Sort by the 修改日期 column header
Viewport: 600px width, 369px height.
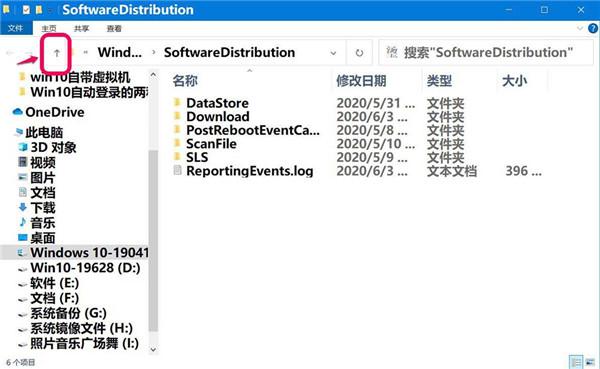(x=361, y=81)
